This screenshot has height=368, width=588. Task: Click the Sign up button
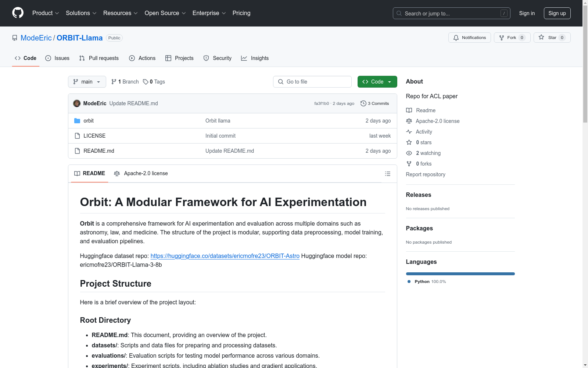557,13
